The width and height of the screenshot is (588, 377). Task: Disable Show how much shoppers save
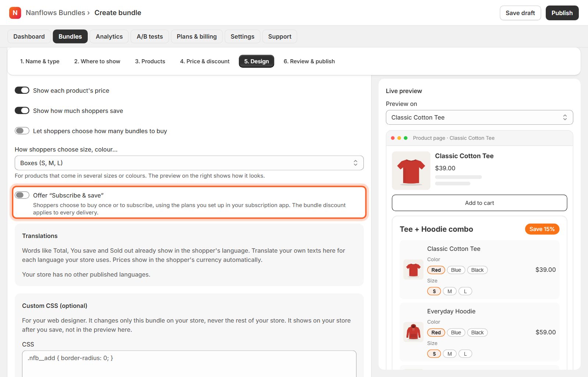point(22,111)
